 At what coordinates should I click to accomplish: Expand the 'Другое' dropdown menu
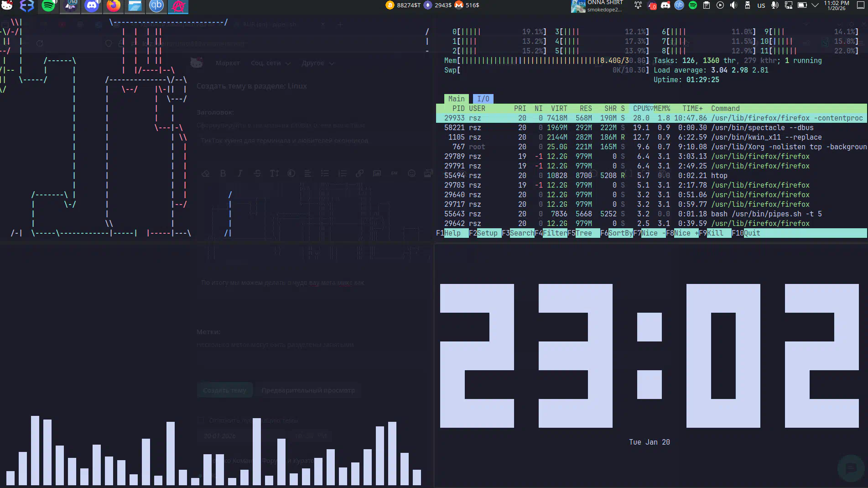pyautogui.click(x=317, y=63)
